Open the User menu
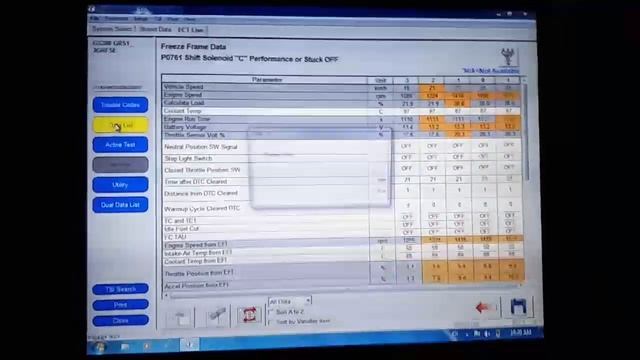This screenshot has height=360, width=640. point(173,19)
